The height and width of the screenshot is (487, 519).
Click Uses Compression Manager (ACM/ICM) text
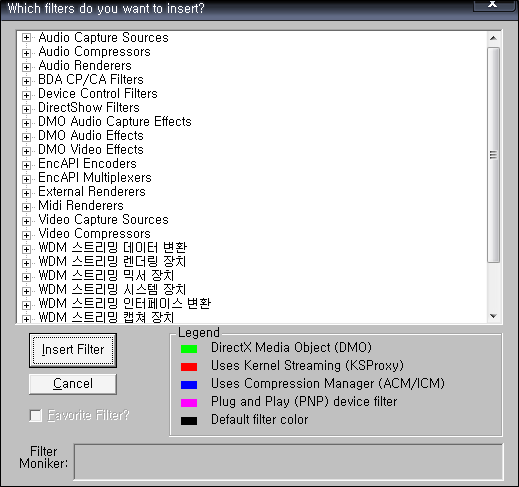pos(328,384)
